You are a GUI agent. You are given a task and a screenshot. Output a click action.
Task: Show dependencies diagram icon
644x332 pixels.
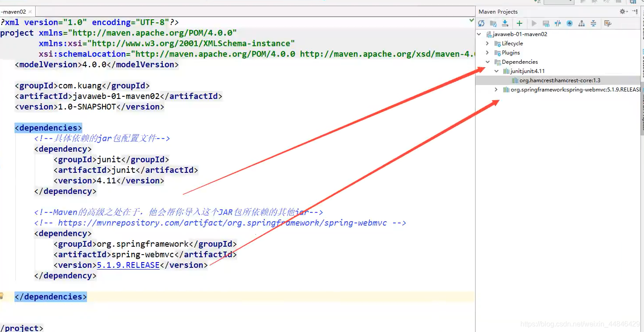(582, 23)
